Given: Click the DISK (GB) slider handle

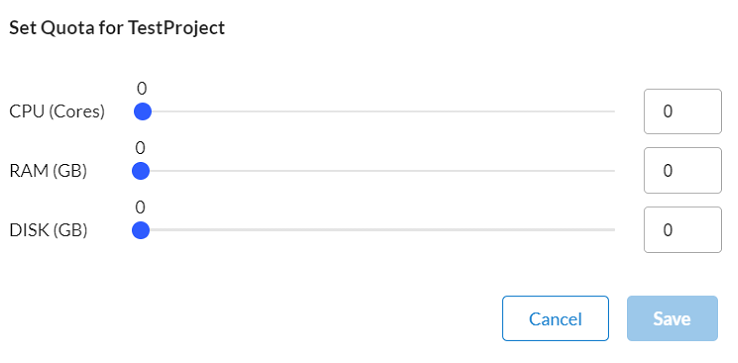Looking at the screenshot, I should (x=141, y=230).
